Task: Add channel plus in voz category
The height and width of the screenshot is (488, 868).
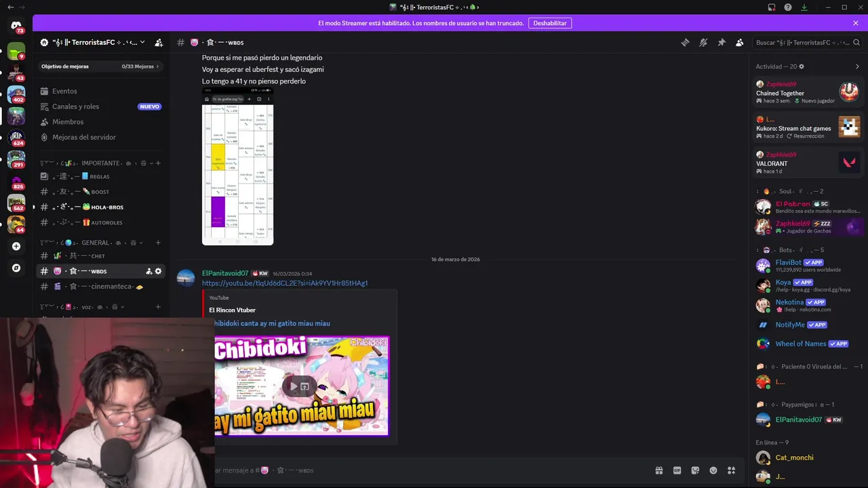Action: (x=158, y=307)
